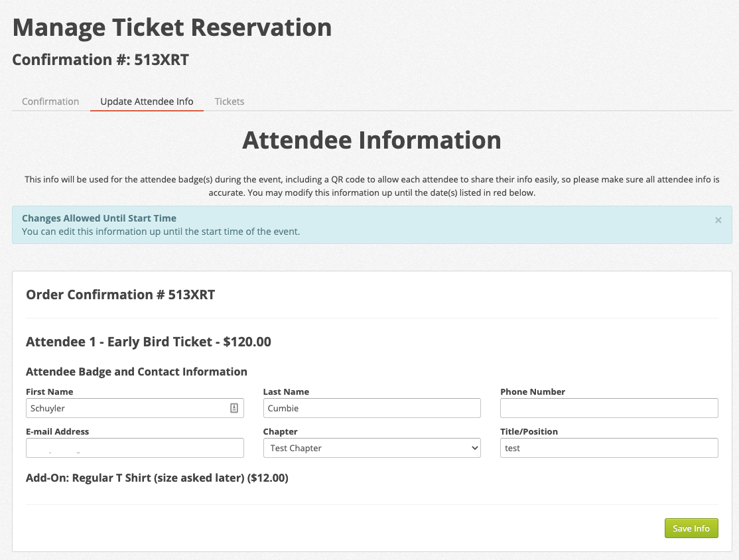Dismiss the Changes Allowed alert banner
This screenshot has width=739, height=560.
pos(718,220)
